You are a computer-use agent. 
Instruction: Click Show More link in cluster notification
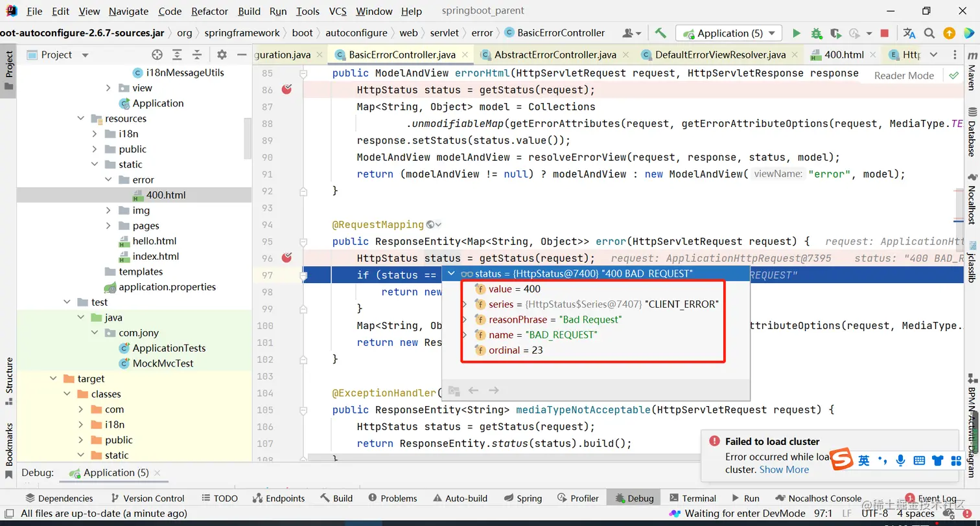(x=784, y=470)
